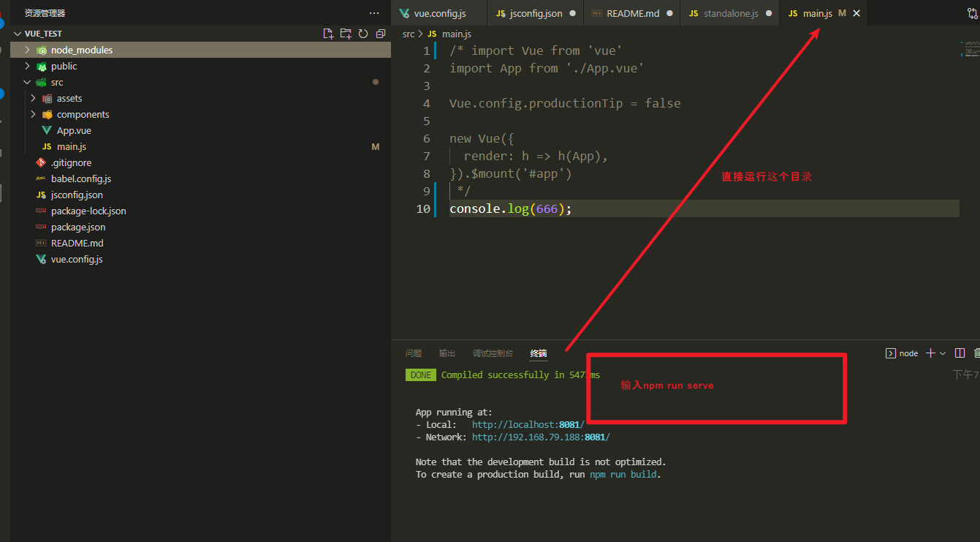Click the New Folder icon in explorer

pyautogui.click(x=346, y=34)
